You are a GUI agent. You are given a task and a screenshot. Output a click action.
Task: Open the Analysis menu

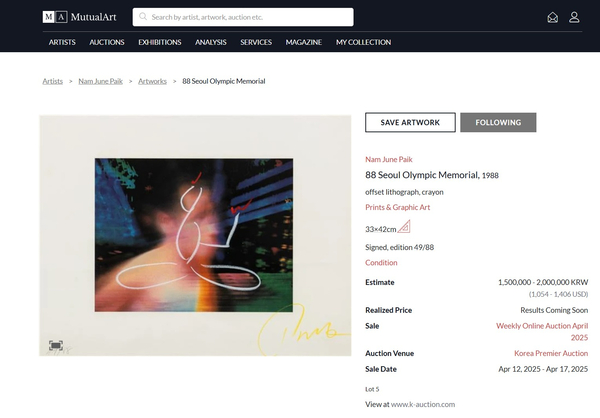(x=211, y=42)
